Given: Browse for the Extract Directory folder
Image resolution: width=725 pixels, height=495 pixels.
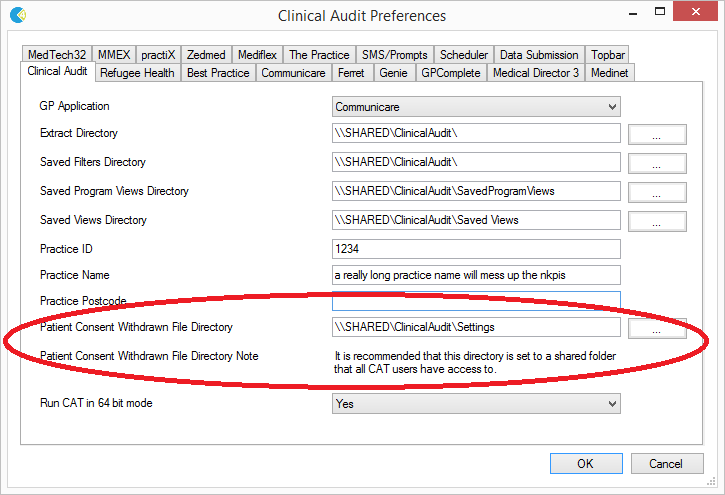Looking at the screenshot, I should 657,134.
